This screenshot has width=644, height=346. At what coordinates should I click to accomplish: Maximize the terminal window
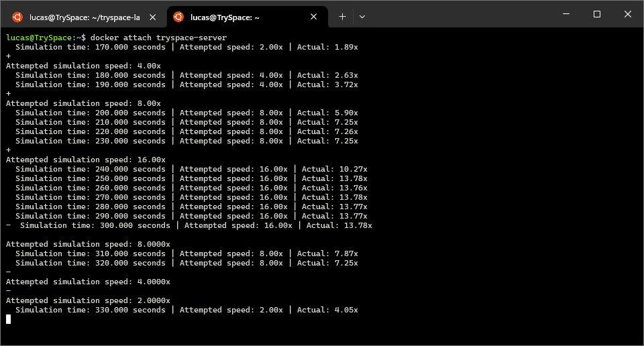(597, 14)
